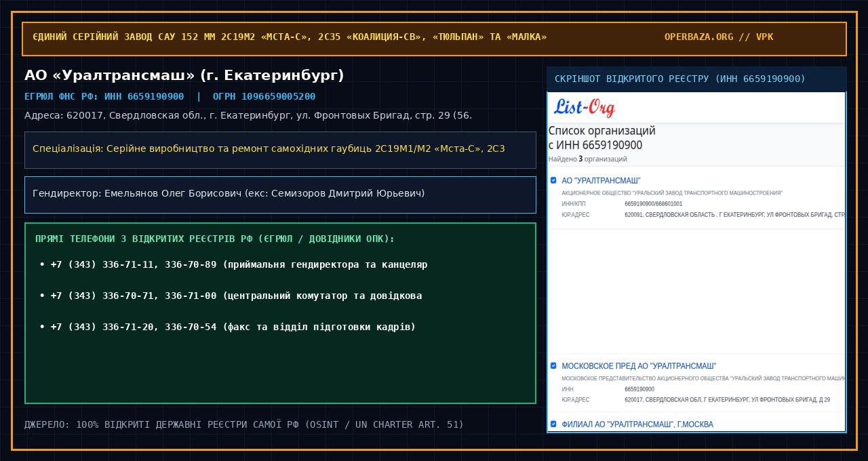Image resolution: width=868 pixels, height=461 pixels.
Task: Click the Спеціалізація box text
Action: [269, 148]
